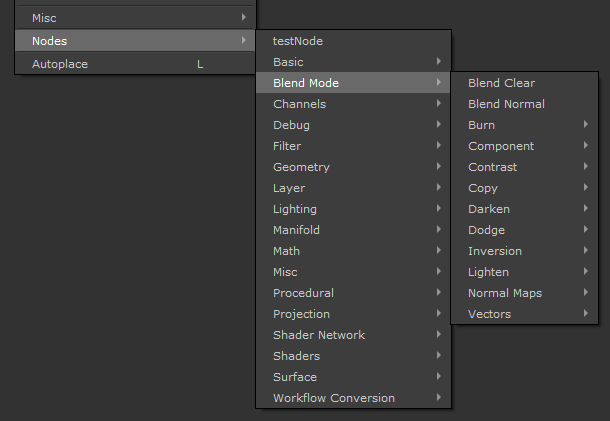Open the Vectors submenu
Viewport: 610px width, 421px height.
[489, 314]
